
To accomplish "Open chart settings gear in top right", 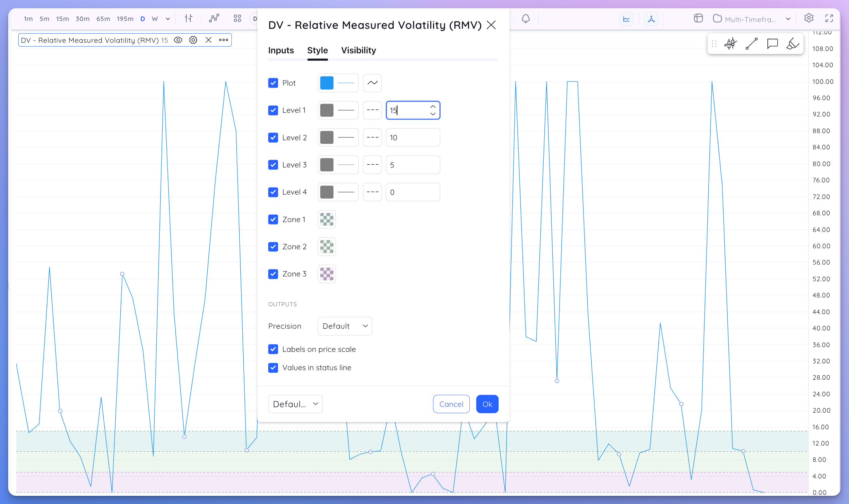I will coord(809,18).
